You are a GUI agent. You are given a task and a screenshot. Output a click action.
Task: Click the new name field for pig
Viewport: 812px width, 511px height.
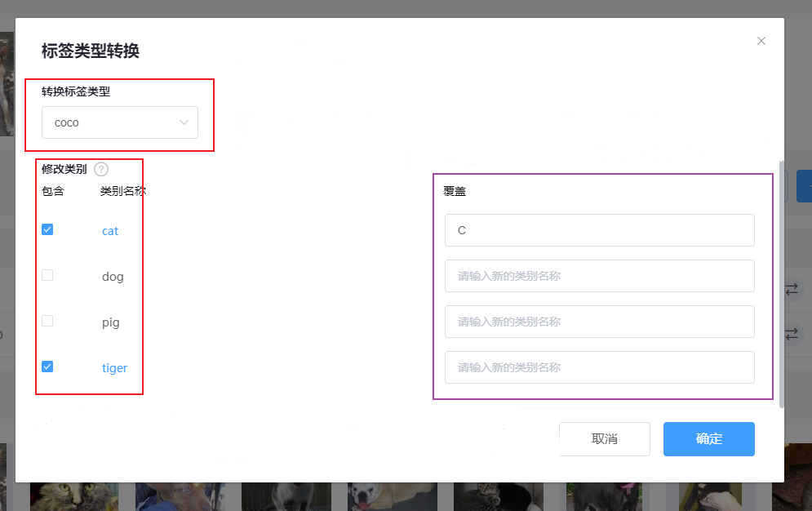(599, 322)
